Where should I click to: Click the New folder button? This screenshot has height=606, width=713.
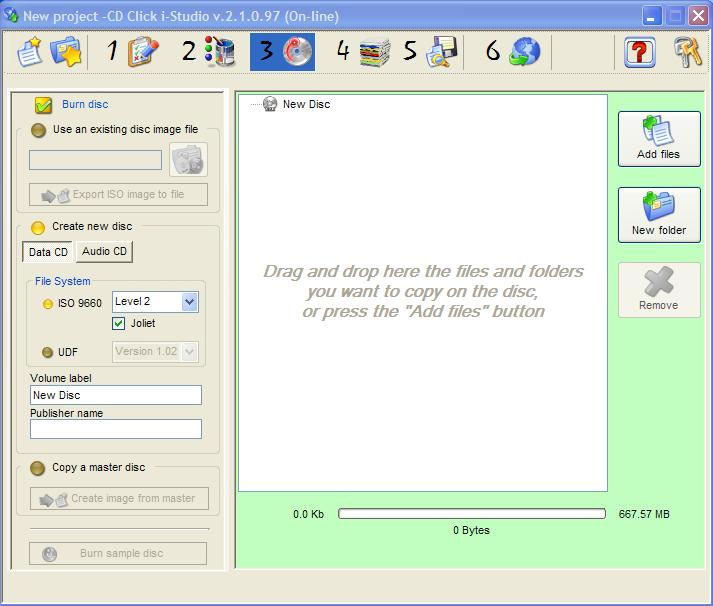coord(659,215)
